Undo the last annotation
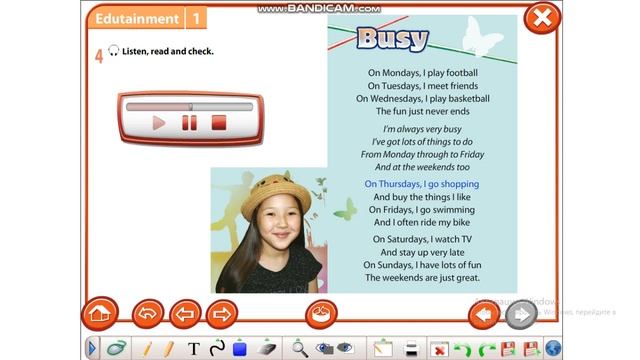This screenshot has height=360, width=640. coord(463,349)
